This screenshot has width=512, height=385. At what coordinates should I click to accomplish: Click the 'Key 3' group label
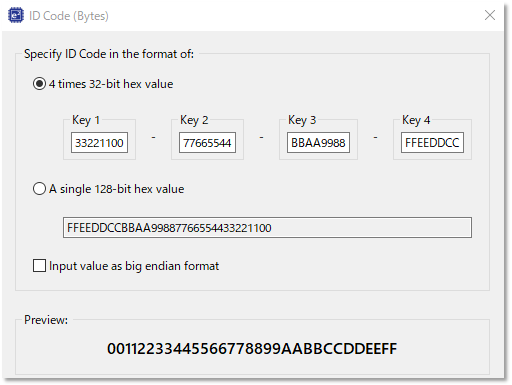coord(302,120)
